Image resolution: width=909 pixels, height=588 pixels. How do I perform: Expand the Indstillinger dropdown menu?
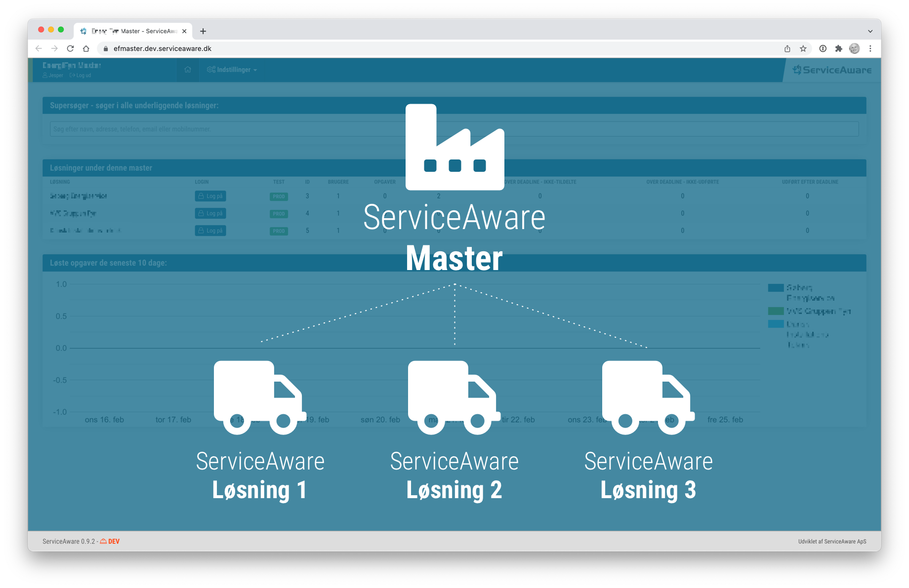[232, 70]
